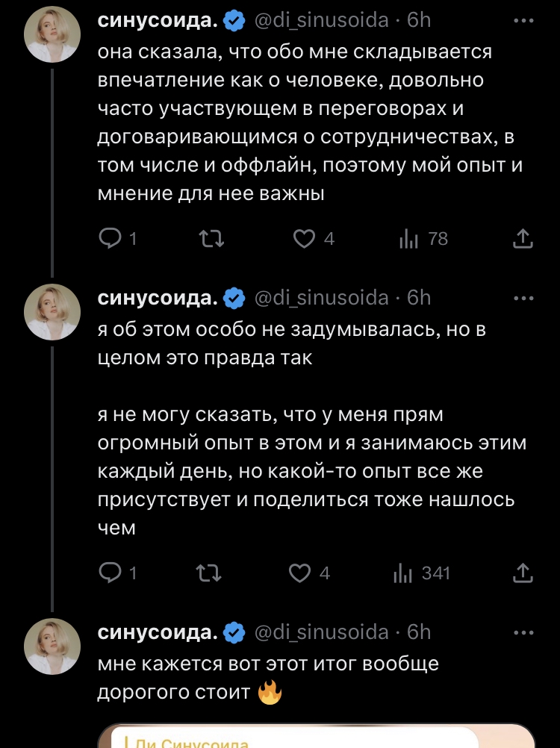The image size is (560, 748).
Task: Open profile avatar on second tweet
Action: pyautogui.click(x=54, y=311)
